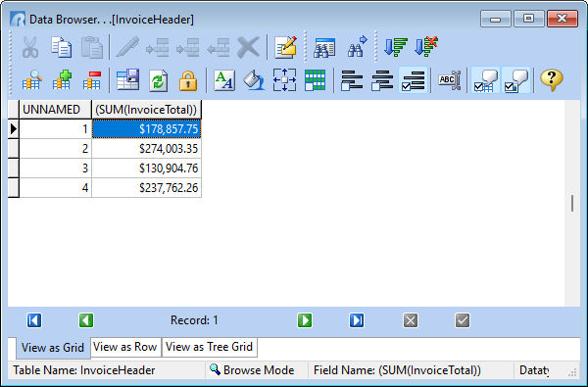Click the Save table floppy disk icon
The height and width of the screenshot is (387, 588).
pyautogui.click(x=127, y=80)
